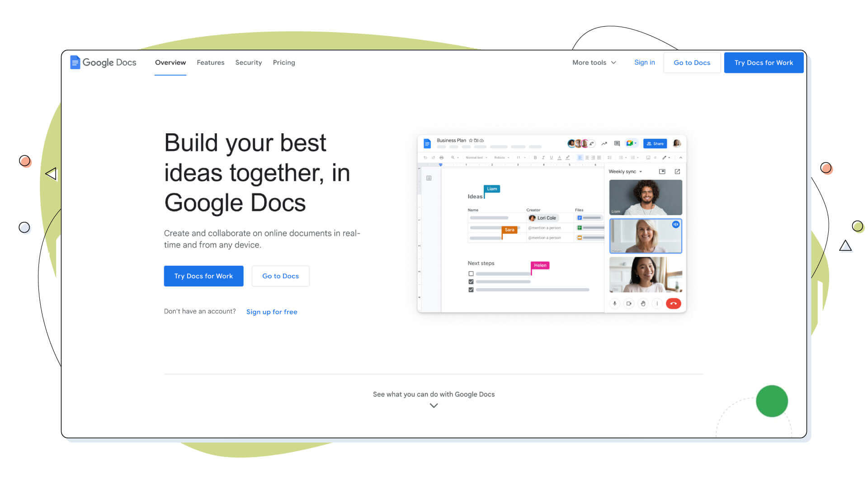The width and height of the screenshot is (868, 488).
Task: Click the cloud save status icon
Action: (x=481, y=141)
